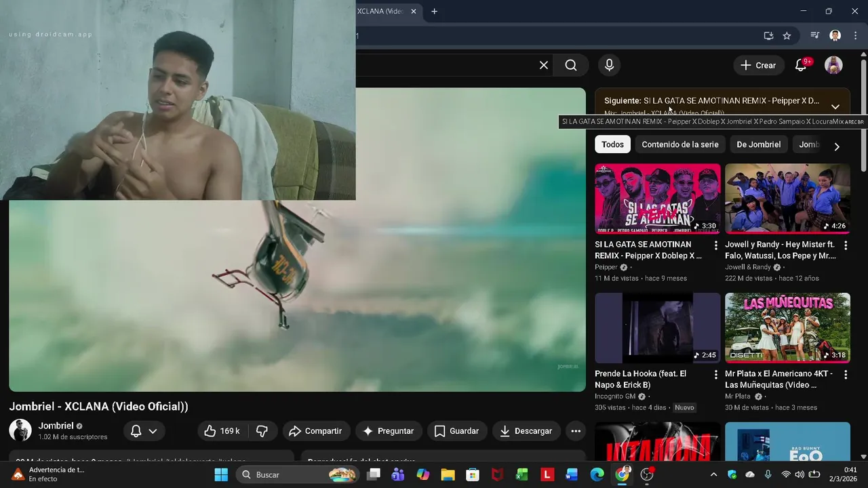Click the Descargar button
This screenshot has height=488, width=868.
(x=526, y=431)
